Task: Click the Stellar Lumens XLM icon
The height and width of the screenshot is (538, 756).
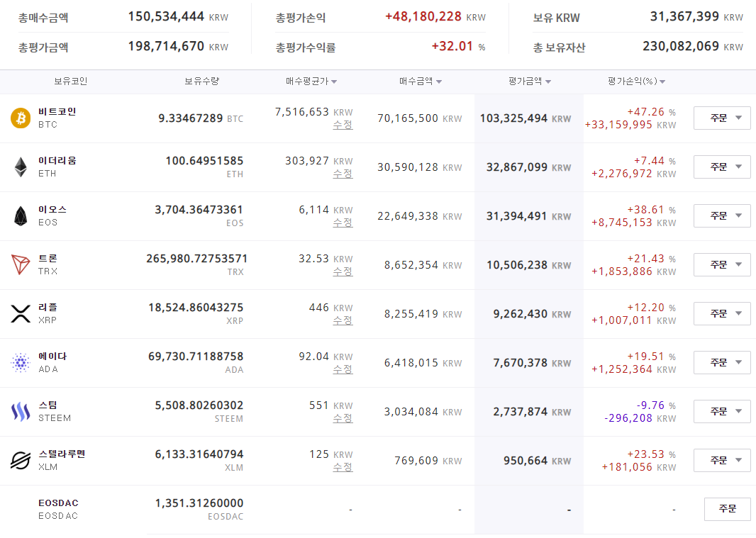Action: [21, 460]
